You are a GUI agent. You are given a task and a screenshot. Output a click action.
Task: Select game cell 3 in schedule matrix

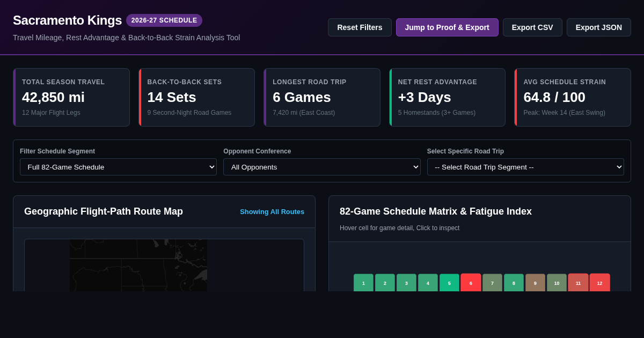(406, 283)
